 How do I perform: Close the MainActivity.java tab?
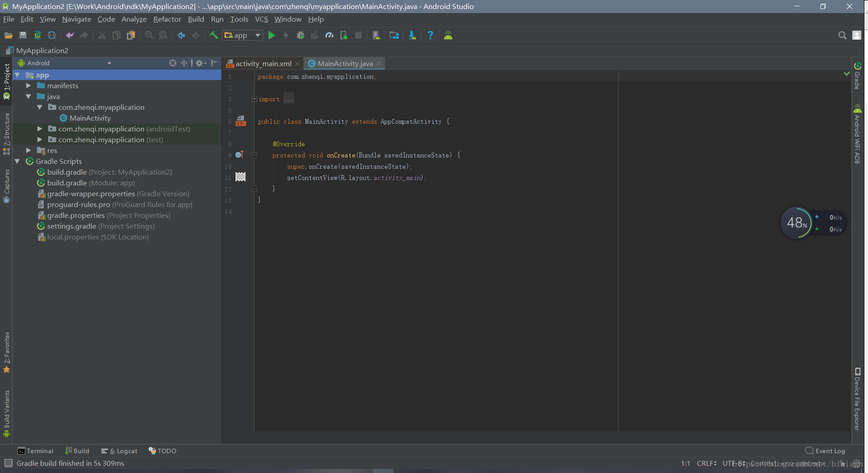click(379, 64)
